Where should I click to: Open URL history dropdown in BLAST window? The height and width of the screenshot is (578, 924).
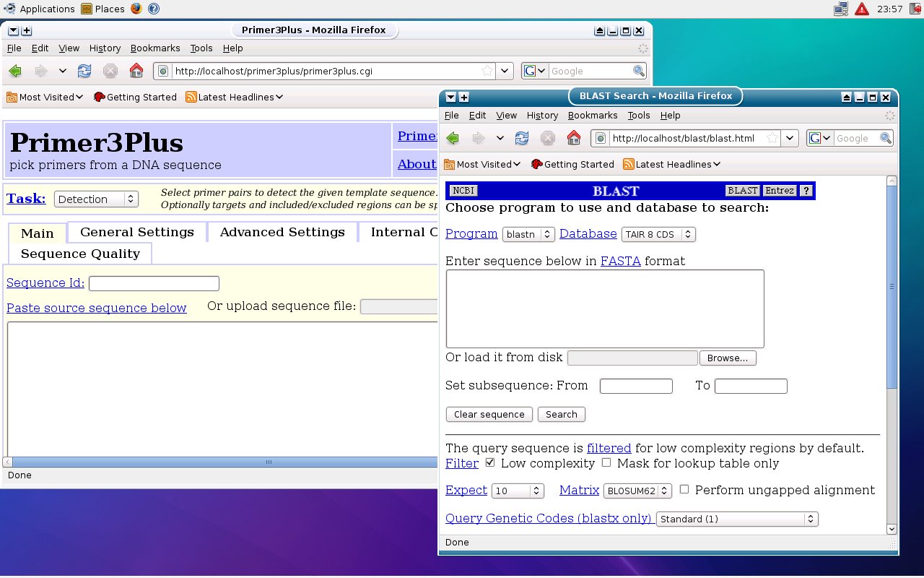tap(790, 138)
